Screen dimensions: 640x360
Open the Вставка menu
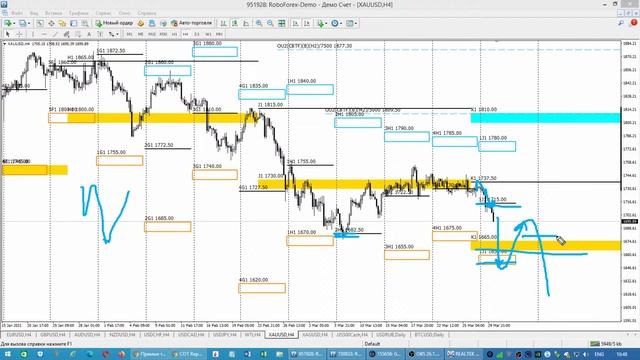tap(53, 13)
